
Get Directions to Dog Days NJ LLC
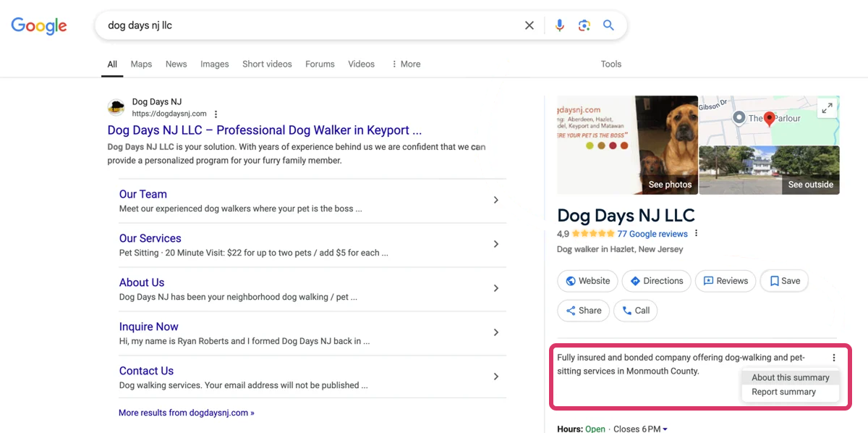[x=656, y=281]
